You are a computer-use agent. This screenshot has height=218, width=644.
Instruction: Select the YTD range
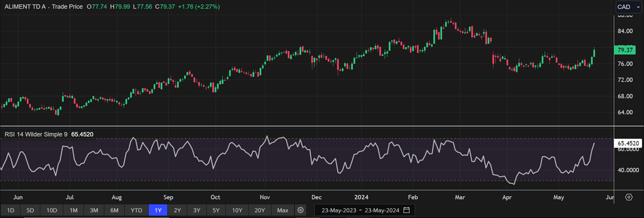point(136,210)
